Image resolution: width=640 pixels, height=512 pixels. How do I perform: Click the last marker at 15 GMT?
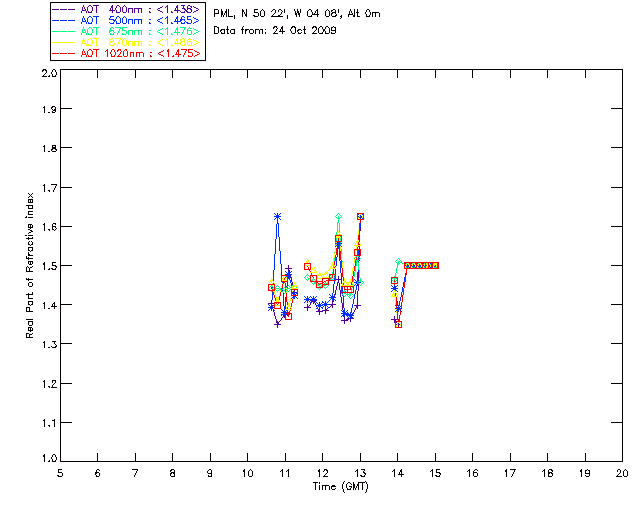point(435,265)
